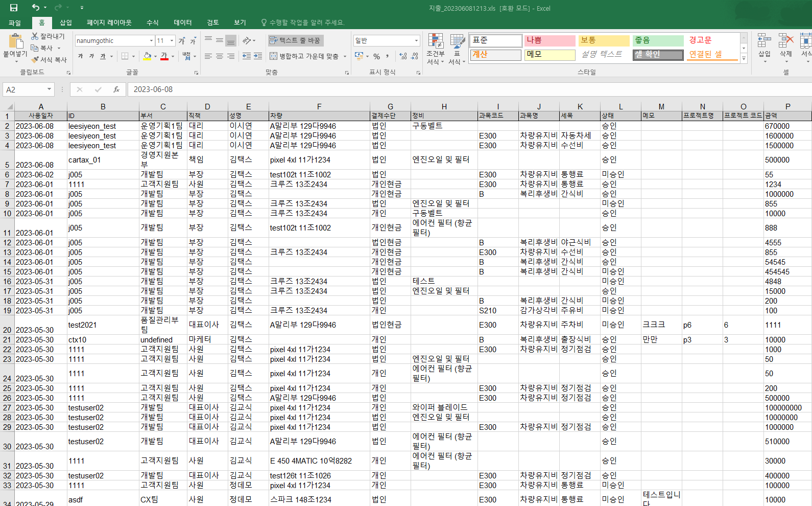Toggle Bold (first 가 button)
Viewport: 812px width, 506px height.
click(x=81, y=56)
